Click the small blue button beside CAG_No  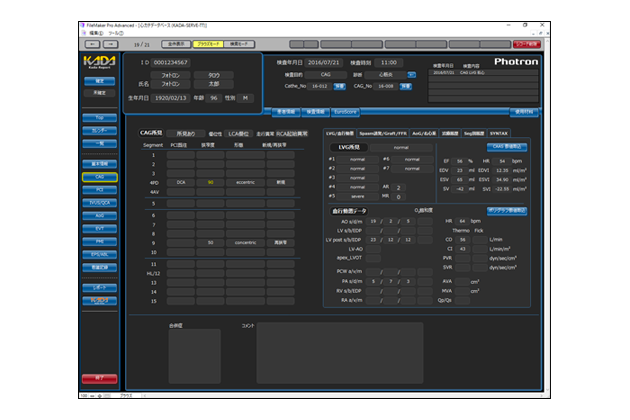(408, 86)
